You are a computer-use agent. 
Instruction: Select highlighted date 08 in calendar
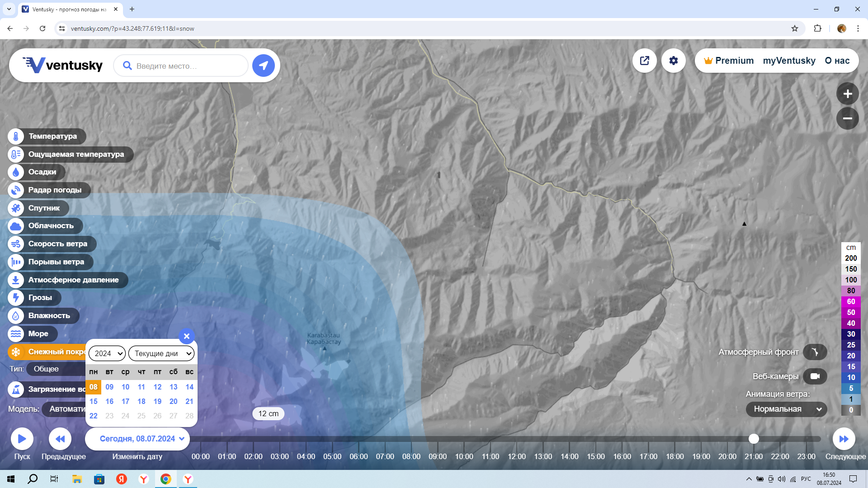click(94, 387)
